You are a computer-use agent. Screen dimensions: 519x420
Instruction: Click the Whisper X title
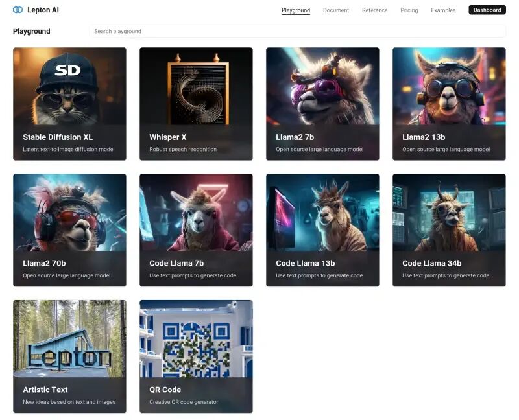tap(168, 137)
